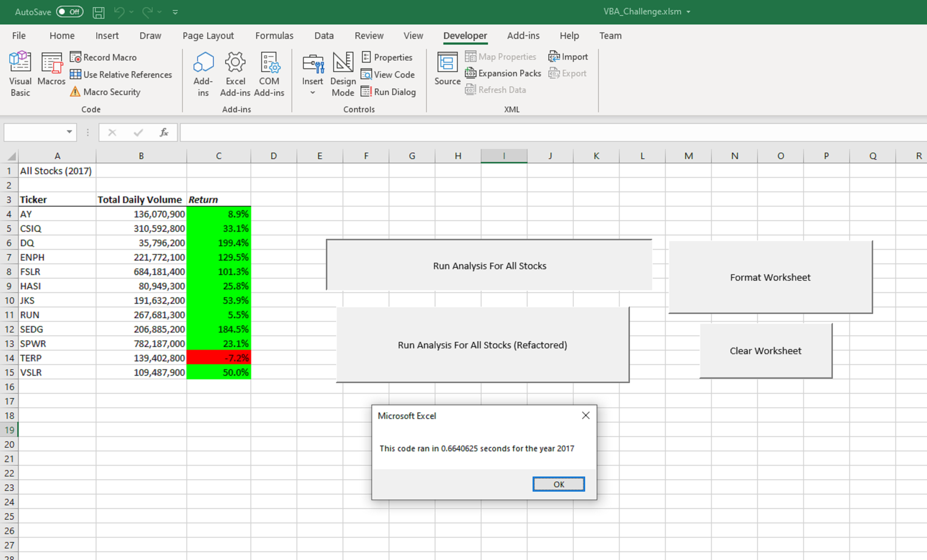The width and height of the screenshot is (927, 560).
Task: Toggle AutoSave switch
Action: pos(70,12)
